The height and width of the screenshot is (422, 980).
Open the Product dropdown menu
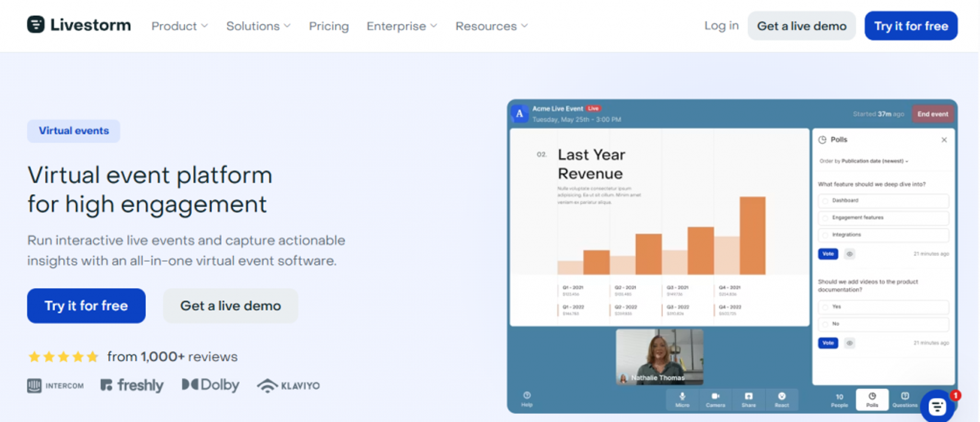click(x=180, y=26)
